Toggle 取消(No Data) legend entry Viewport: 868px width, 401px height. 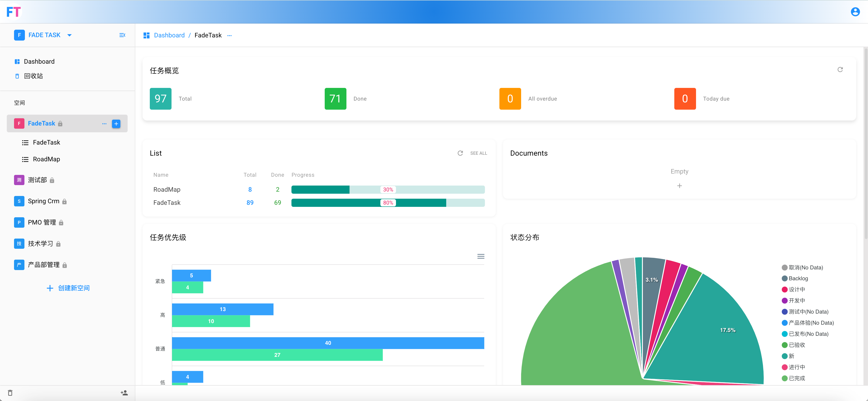pos(802,267)
